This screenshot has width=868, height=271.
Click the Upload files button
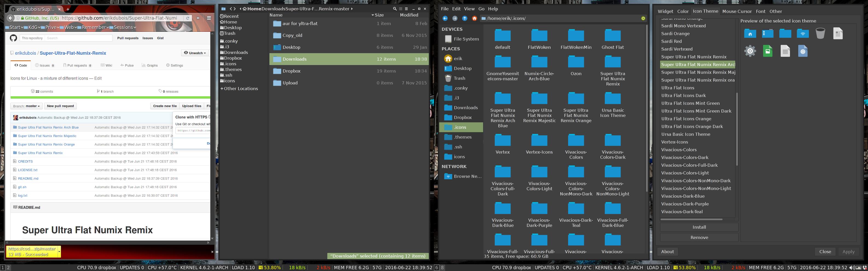pos(191,106)
